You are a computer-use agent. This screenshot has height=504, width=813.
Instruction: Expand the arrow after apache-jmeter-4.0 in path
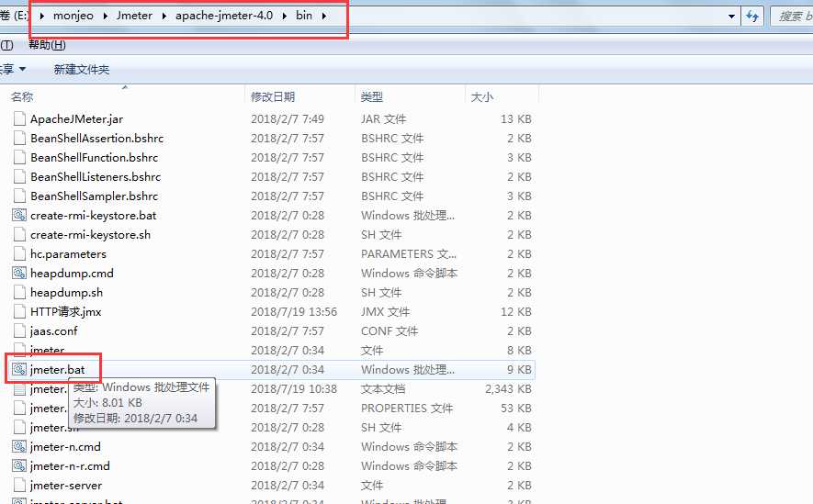[x=285, y=16]
